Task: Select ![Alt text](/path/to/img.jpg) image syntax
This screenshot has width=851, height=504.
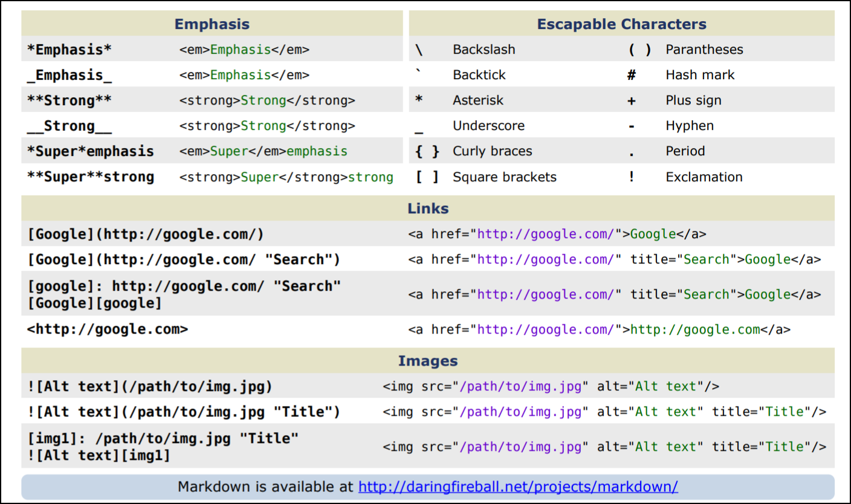Action: tap(150, 387)
